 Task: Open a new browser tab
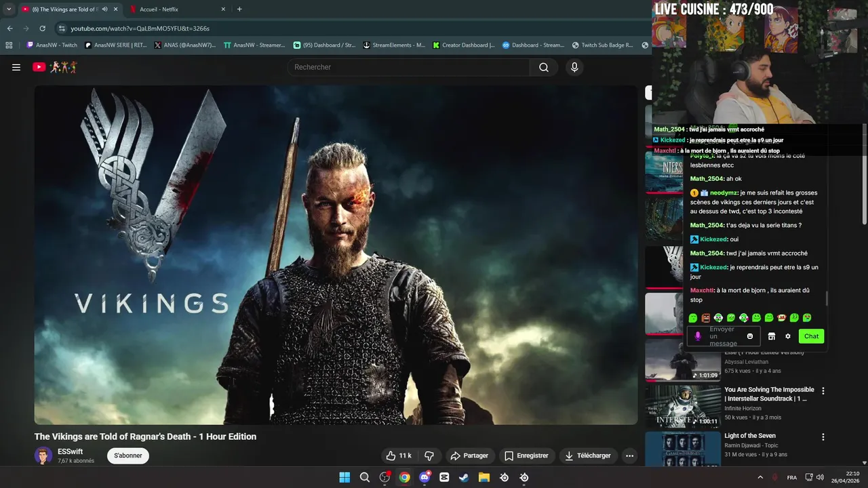239,9
